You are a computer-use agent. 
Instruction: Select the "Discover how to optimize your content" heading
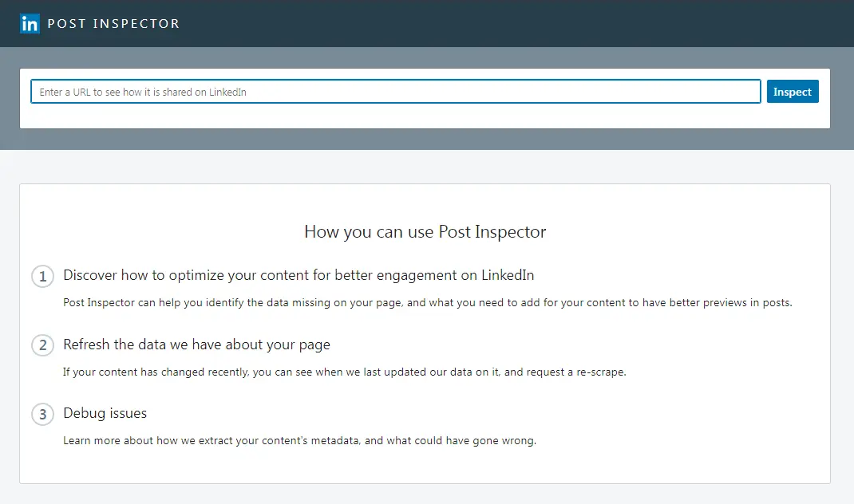299,276
